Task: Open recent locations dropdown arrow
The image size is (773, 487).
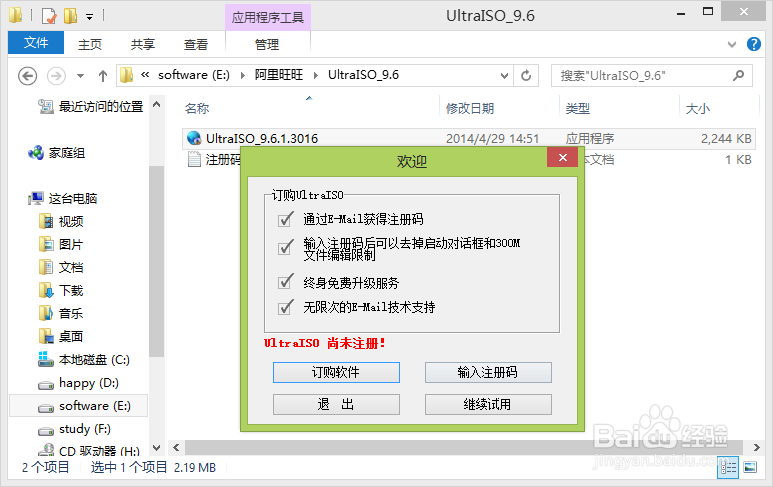Action: coord(80,76)
